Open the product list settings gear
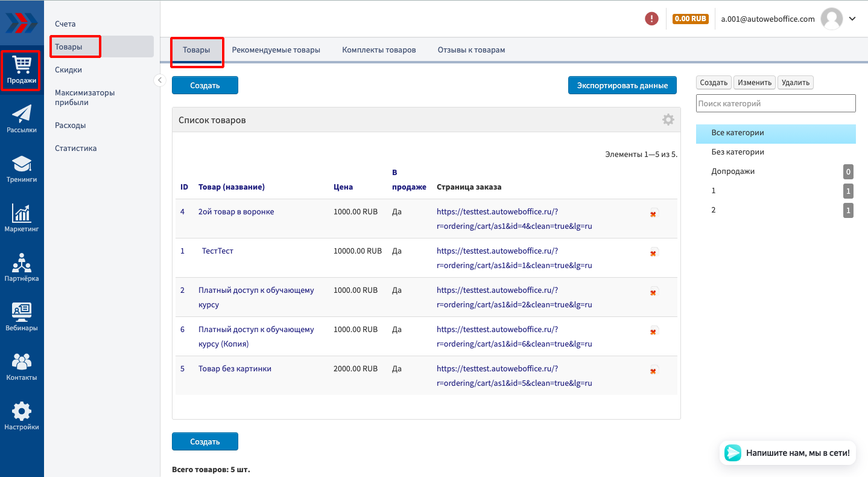 click(668, 120)
